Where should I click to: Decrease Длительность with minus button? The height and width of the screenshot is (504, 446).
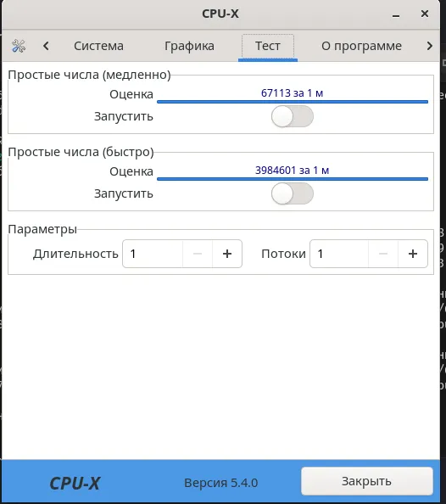(198, 254)
